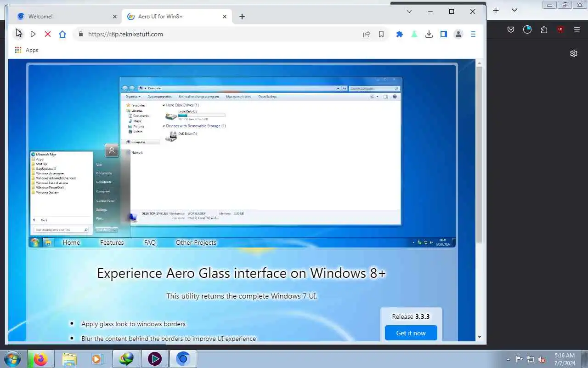Share this page via share icon
Screen dimensions: 588x368
pyautogui.click(x=367, y=34)
